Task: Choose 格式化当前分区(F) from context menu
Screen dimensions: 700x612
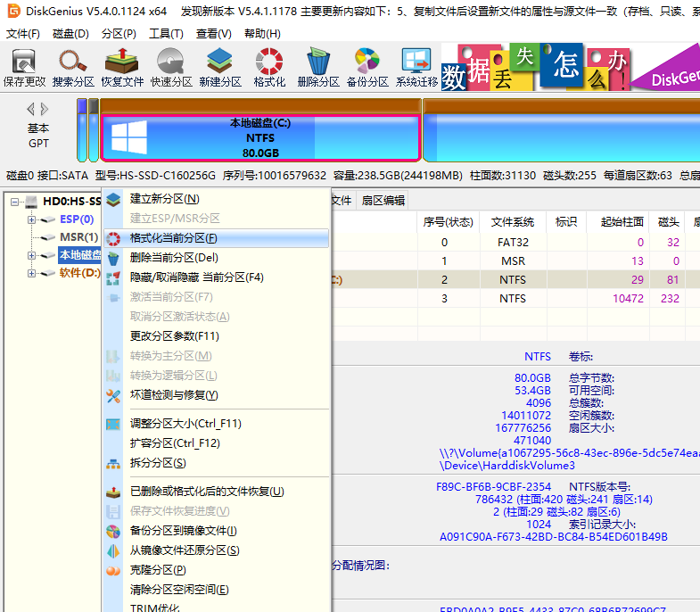Action: click(174, 238)
